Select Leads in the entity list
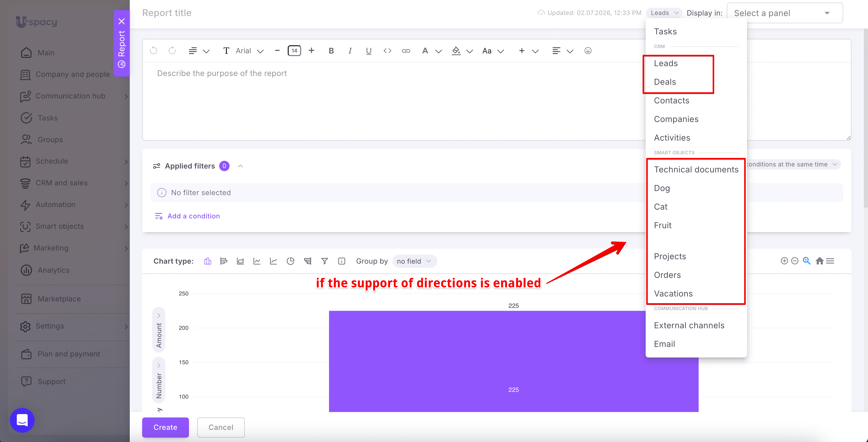 point(696,63)
